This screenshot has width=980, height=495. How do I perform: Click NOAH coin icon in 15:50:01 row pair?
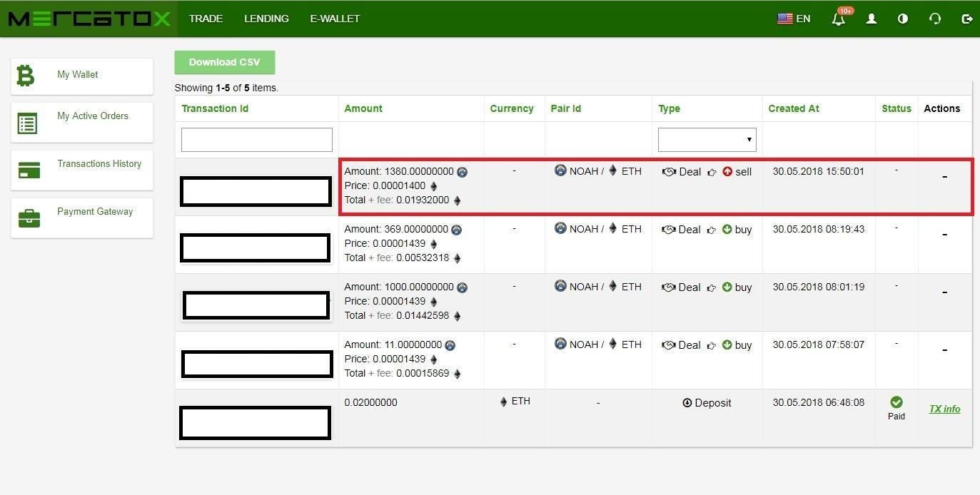pyautogui.click(x=560, y=170)
